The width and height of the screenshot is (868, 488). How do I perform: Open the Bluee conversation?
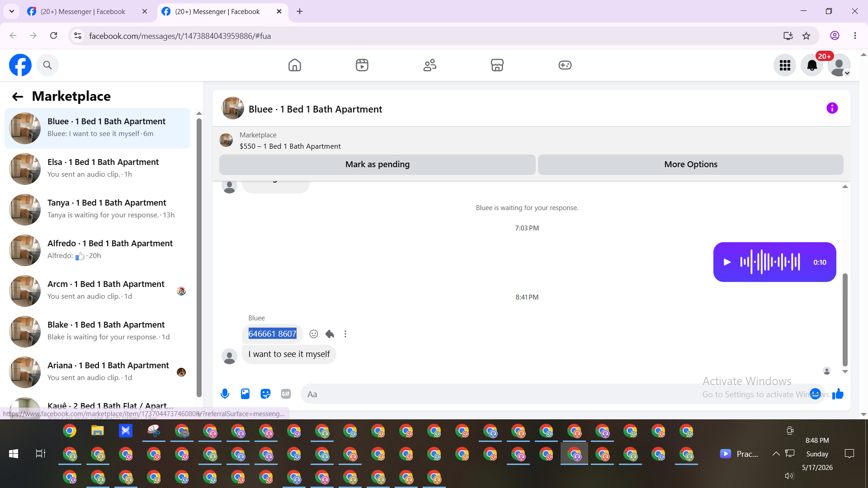(97, 128)
